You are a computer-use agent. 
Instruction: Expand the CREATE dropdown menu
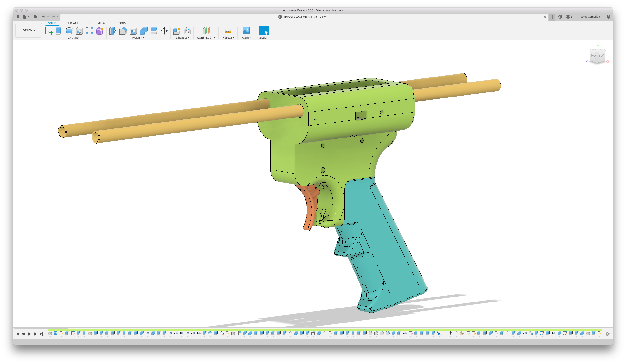pos(73,38)
